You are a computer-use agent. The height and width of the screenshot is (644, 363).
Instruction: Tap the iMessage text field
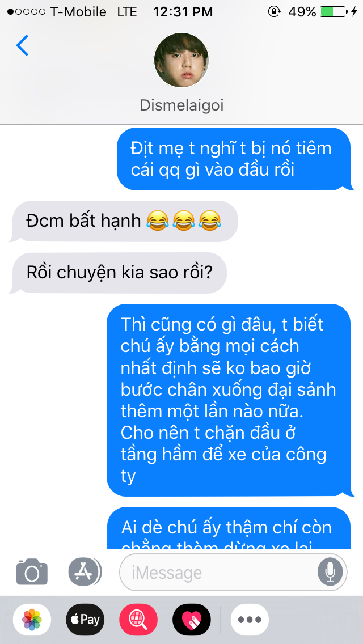[233, 572]
